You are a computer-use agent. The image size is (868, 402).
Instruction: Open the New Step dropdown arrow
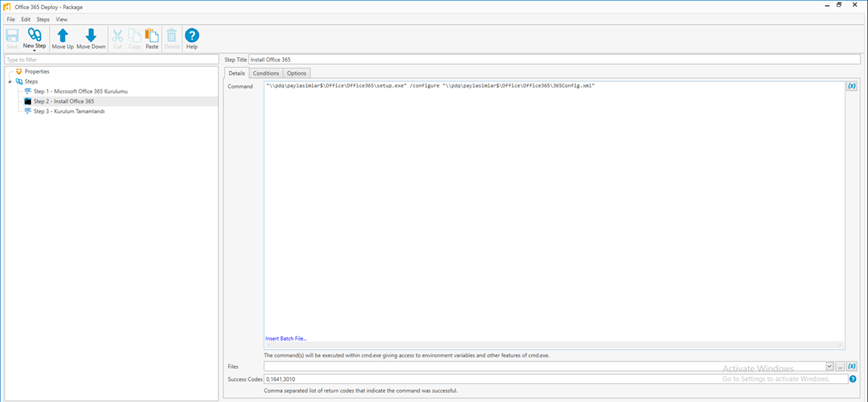tap(35, 50)
